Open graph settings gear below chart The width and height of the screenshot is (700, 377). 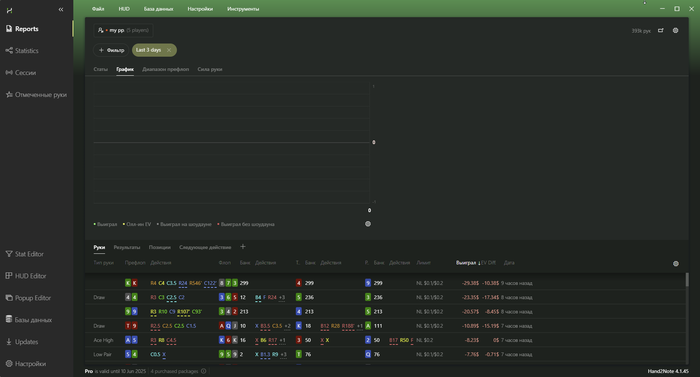pos(368,224)
